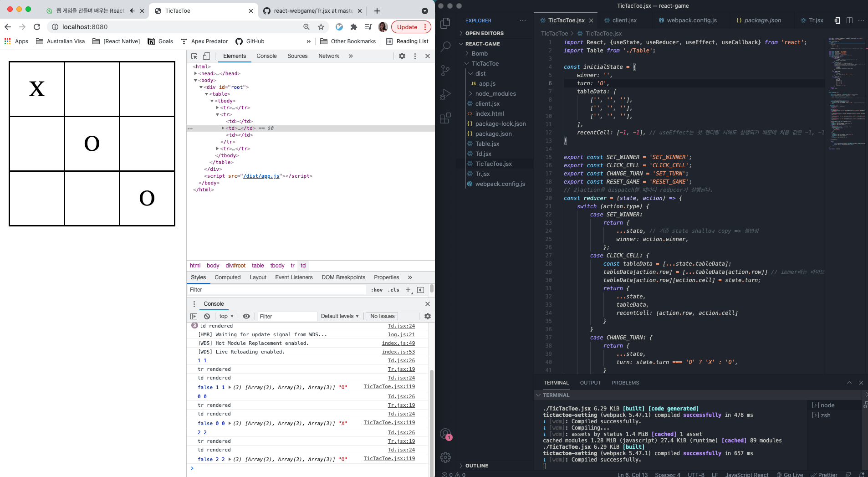Mute the first tab's audio icon
Screen dimensions: 868x477
(132, 10)
